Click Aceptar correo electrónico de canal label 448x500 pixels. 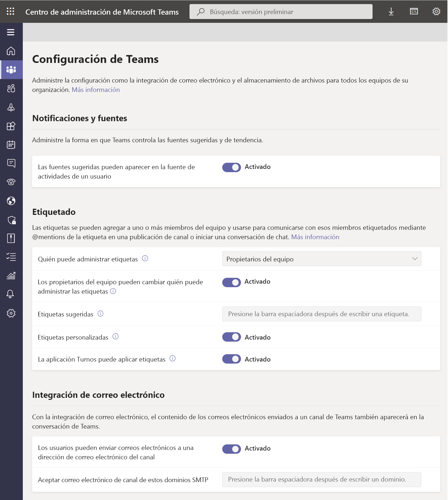(x=123, y=480)
